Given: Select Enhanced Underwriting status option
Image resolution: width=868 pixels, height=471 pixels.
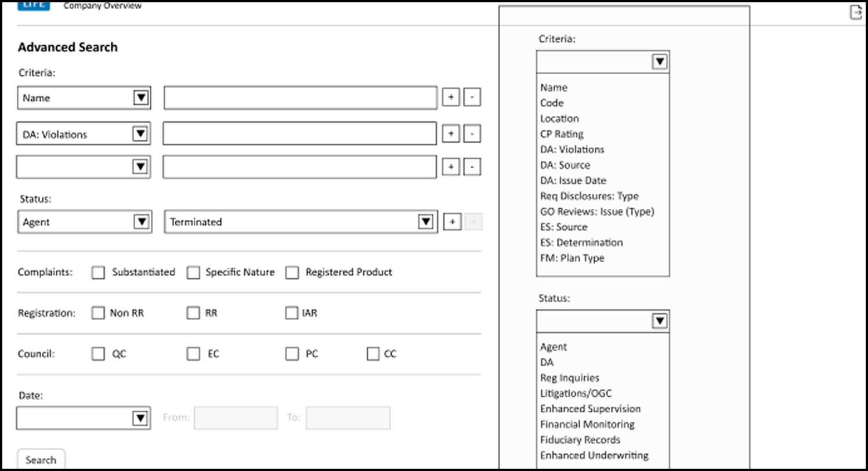Looking at the screenshot, I should point(594,455).
